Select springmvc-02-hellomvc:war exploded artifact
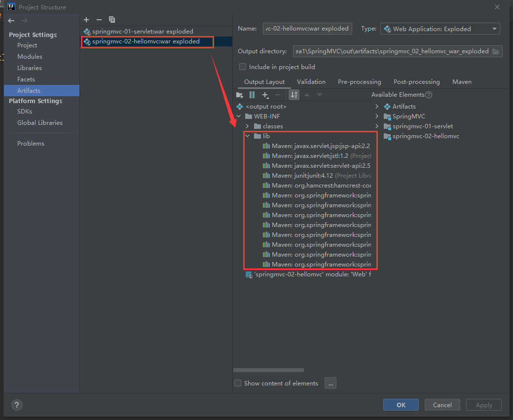 (156, 41)
